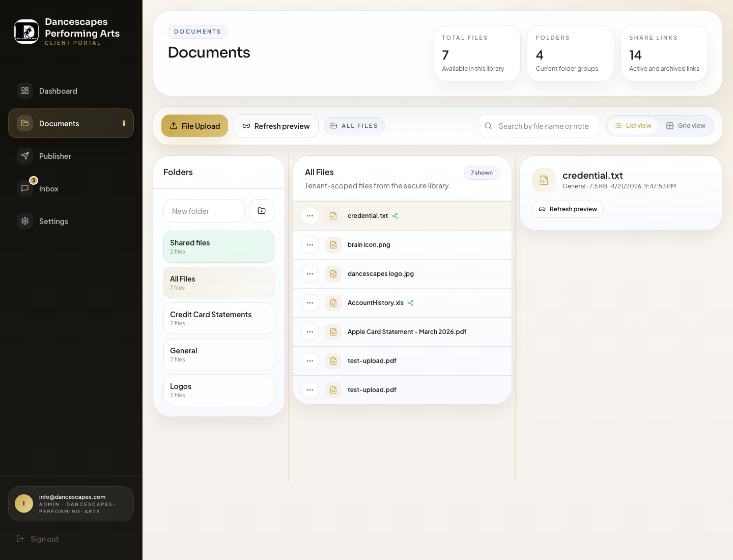
Task: Open the Logos folder
Action: point(219,390)
